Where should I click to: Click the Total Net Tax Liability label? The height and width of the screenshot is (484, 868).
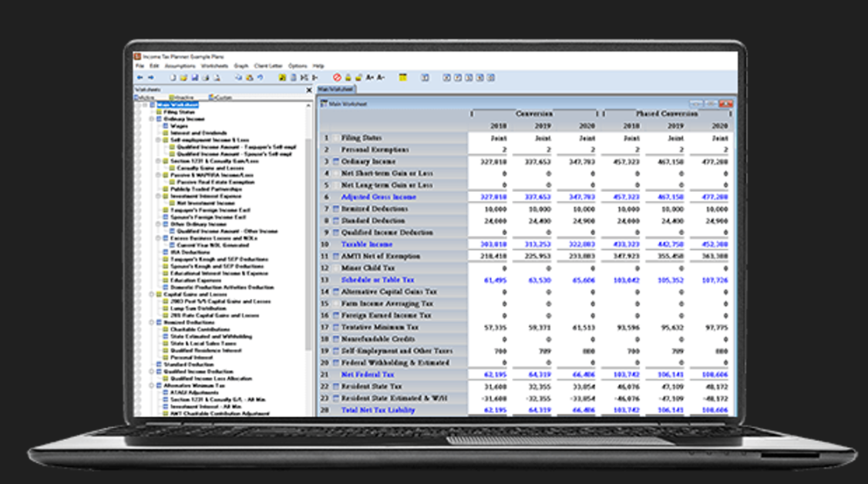[378, 410]
